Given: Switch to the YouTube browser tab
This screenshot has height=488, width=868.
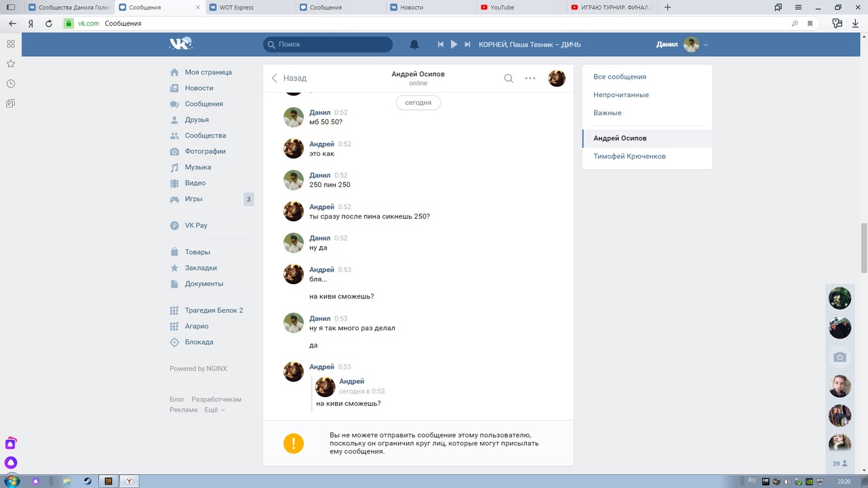Looking at the screenshot, I should [x=502, y=7].
